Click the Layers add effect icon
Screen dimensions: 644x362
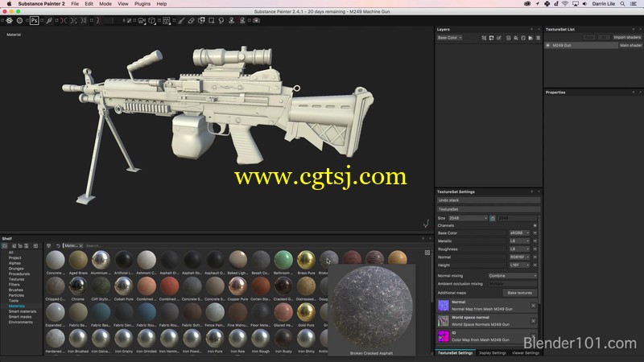point(484,38)
